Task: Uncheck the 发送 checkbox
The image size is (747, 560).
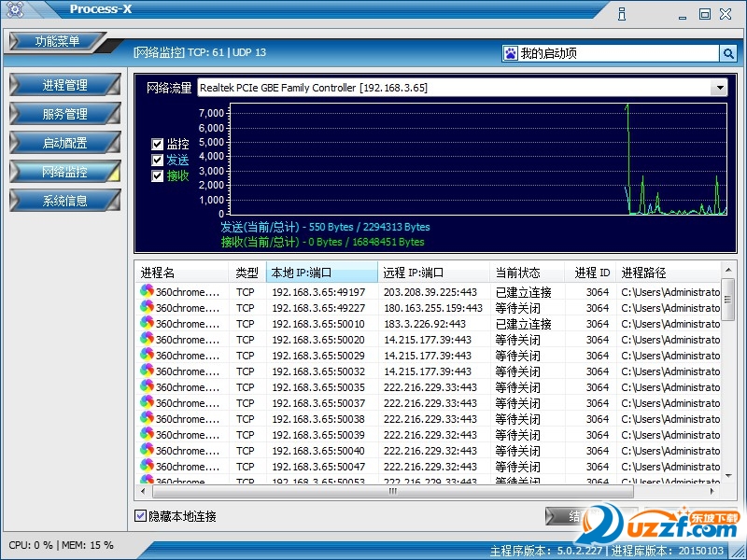Action: click(x=158, y=160)
